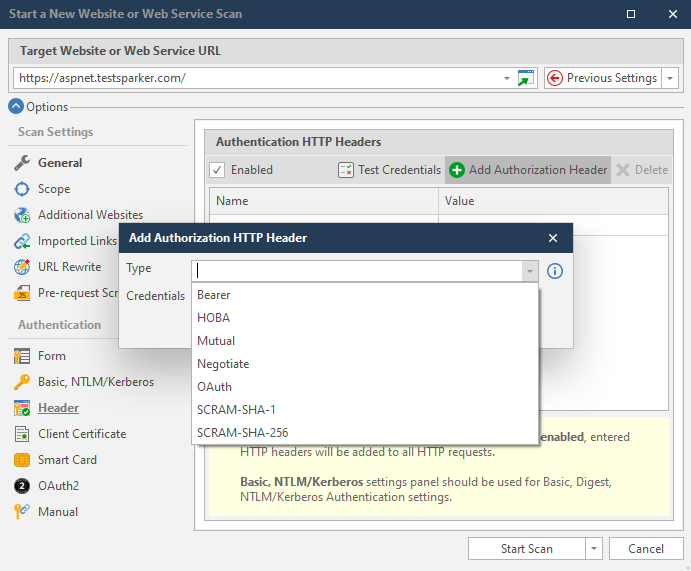Image resolution: width=691 pixels, height=571 pixels.
Task: Open URL in browser icon
Action: coord(526,78)
